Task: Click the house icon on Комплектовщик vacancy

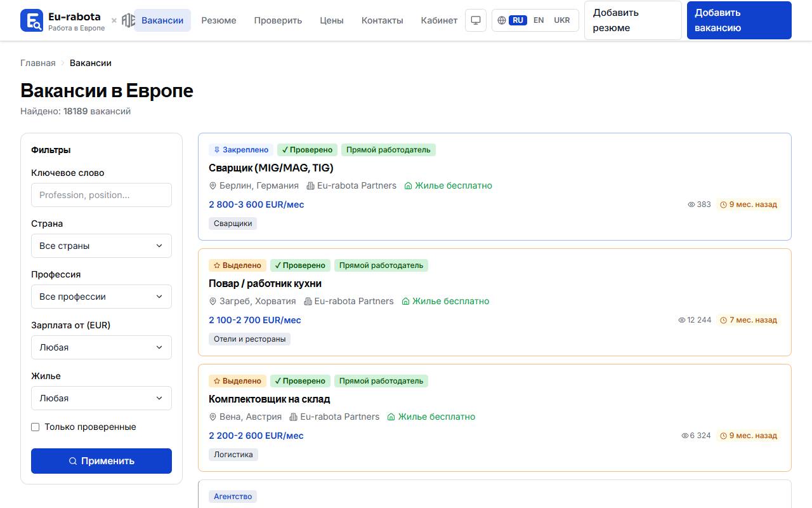Action: (391, 417)
